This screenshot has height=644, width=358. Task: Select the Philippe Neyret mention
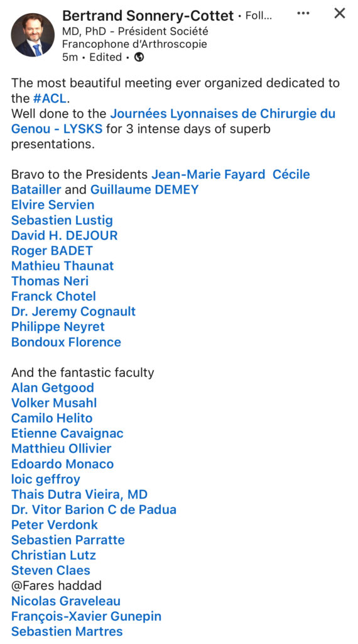tap(58, 327)
